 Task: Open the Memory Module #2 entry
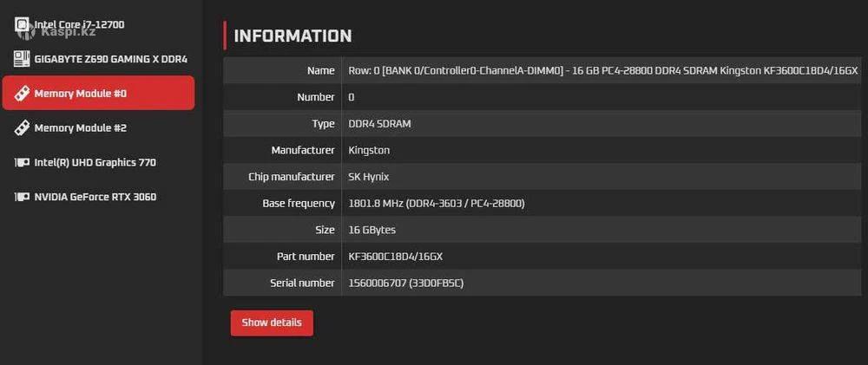coord(80,128)
